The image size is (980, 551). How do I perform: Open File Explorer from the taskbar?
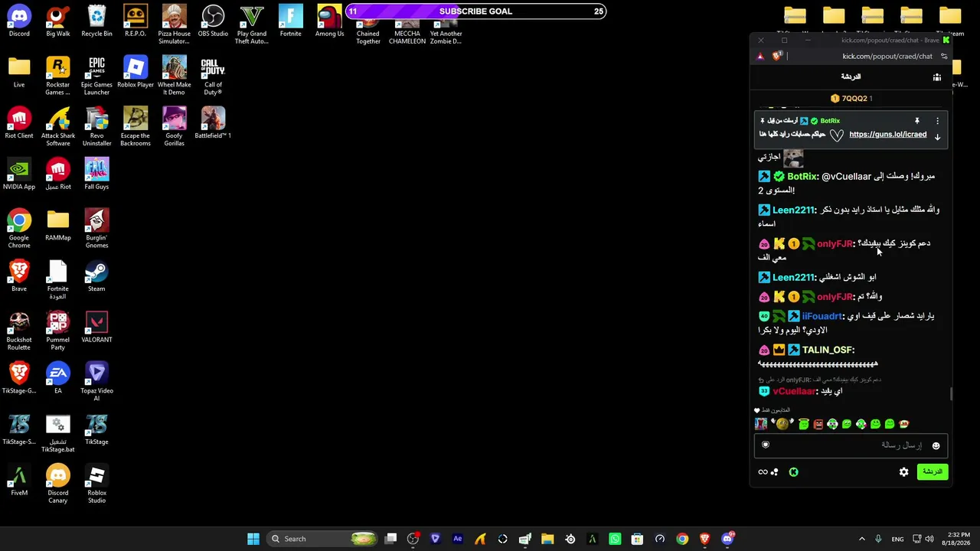click(x=547, y=539)
